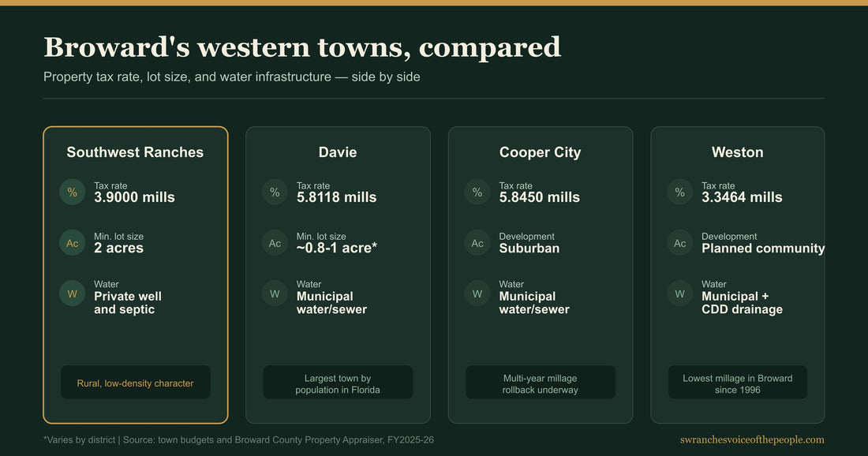
Task: Click the Ac icon in Davie card
Action: click(x=275, y=243)
